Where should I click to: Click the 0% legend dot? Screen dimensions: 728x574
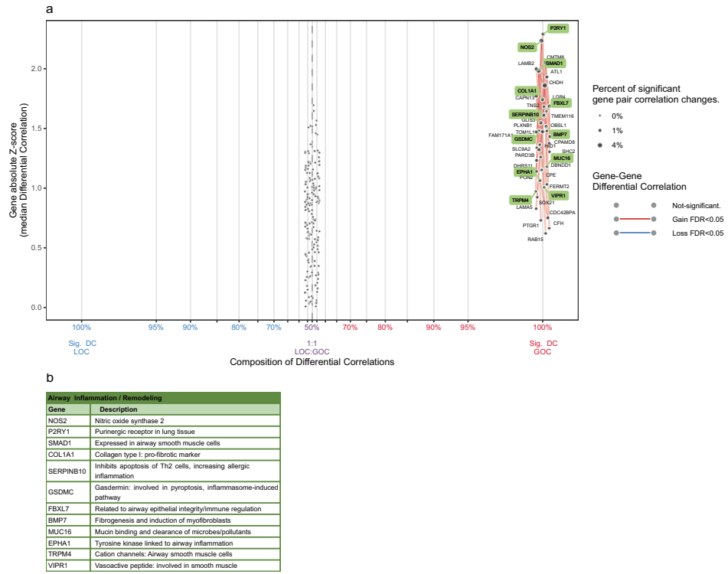pyautogui.click(x=600, y=116)
